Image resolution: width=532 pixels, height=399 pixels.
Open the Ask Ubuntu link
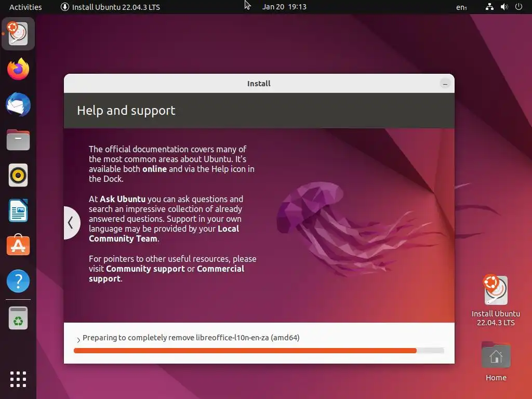pos(123,199)
